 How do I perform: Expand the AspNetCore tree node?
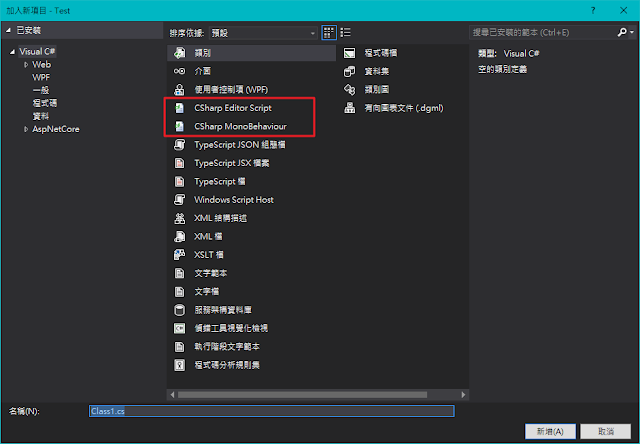[x=26, y=129]
